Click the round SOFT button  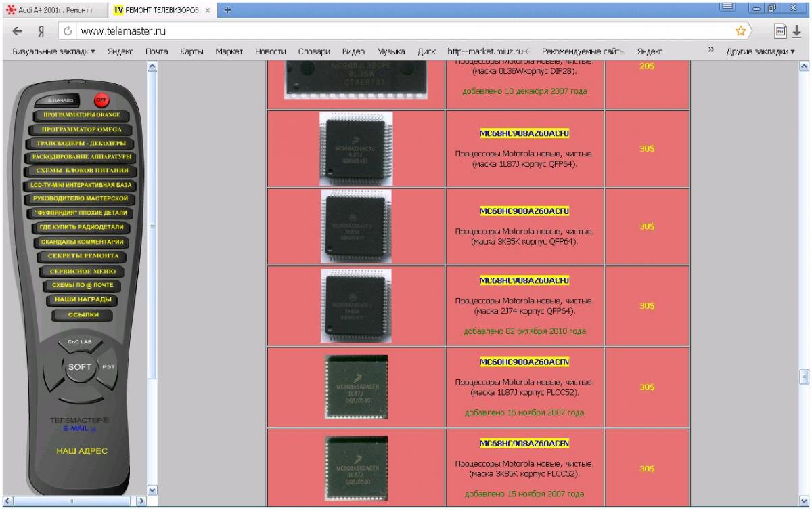tap(80, 367)
